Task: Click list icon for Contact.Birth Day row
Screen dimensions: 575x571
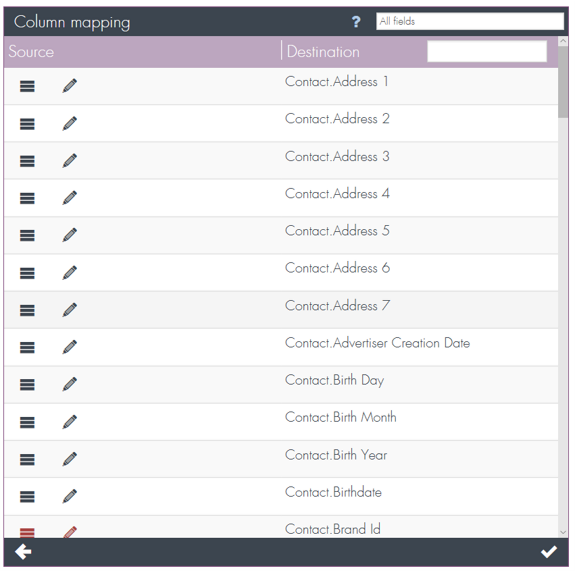Action: point(27,385)
